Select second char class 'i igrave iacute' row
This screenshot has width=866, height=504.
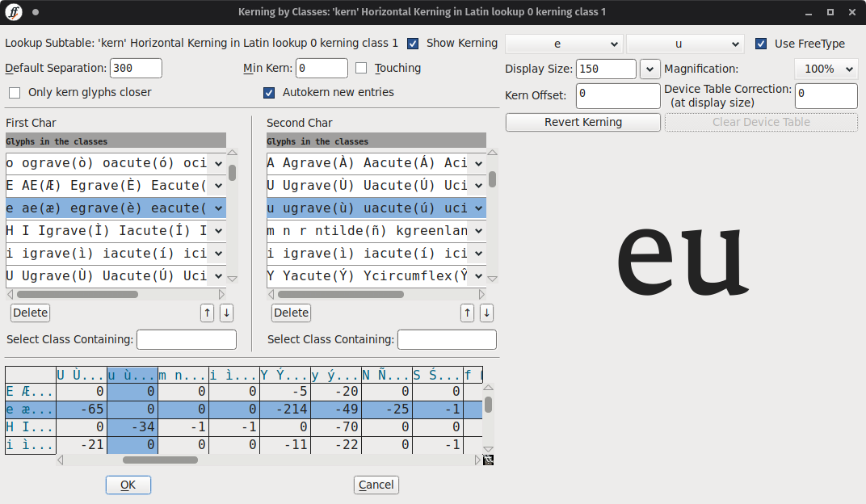(x=376, y=254)
